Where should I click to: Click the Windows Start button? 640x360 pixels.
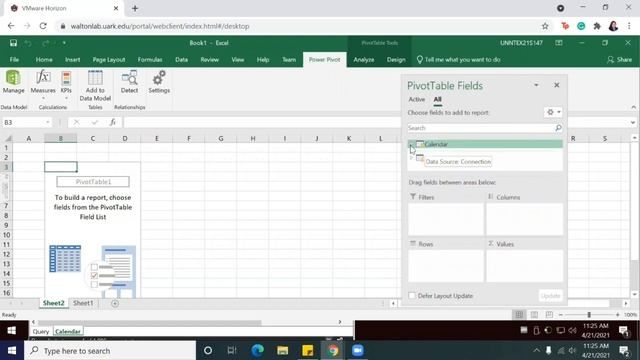(x=11, y=351)
